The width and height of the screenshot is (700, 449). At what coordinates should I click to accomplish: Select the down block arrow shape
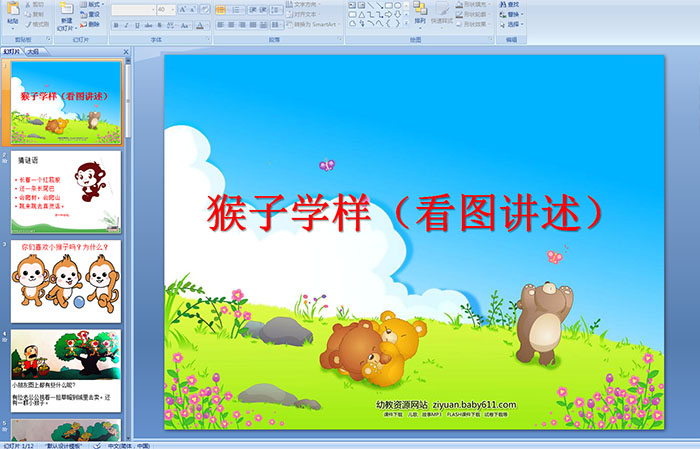point(398,14)
